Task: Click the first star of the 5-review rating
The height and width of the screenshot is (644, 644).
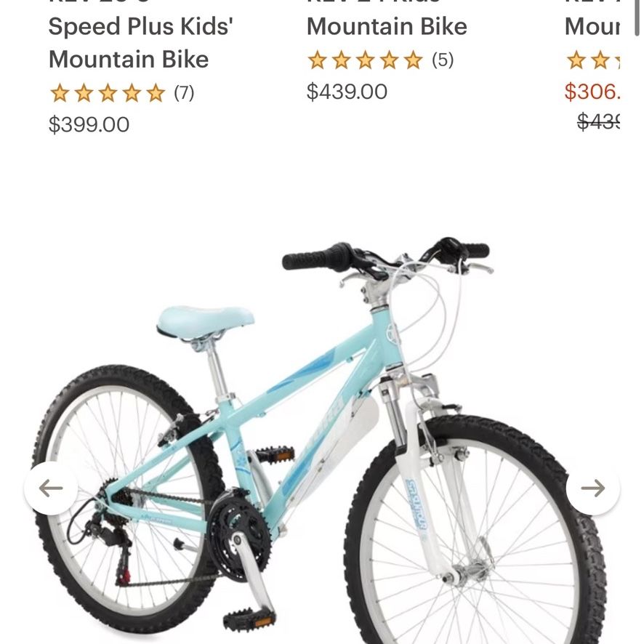Action: (318, 60)
